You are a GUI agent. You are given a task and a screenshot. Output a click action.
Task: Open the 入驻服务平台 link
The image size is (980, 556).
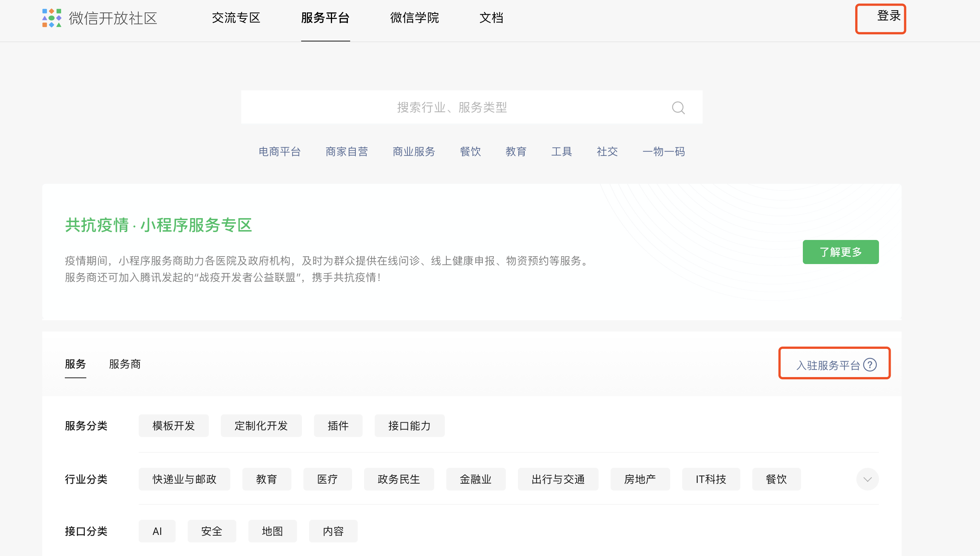[828, 365]
